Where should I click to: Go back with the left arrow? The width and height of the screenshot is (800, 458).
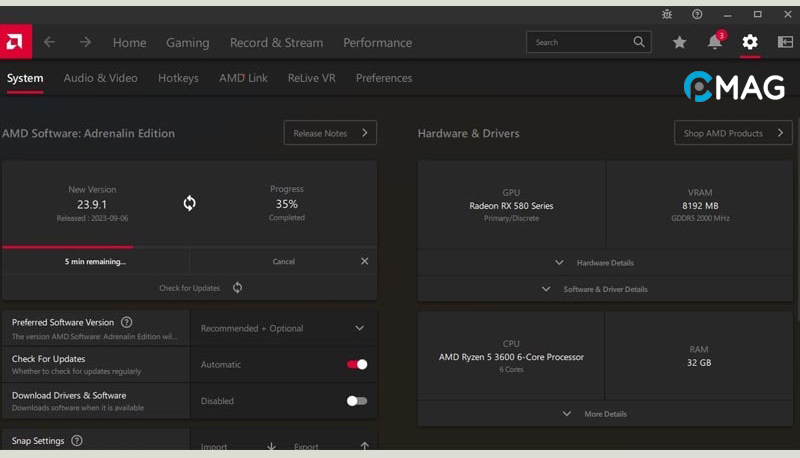point(49,42)
